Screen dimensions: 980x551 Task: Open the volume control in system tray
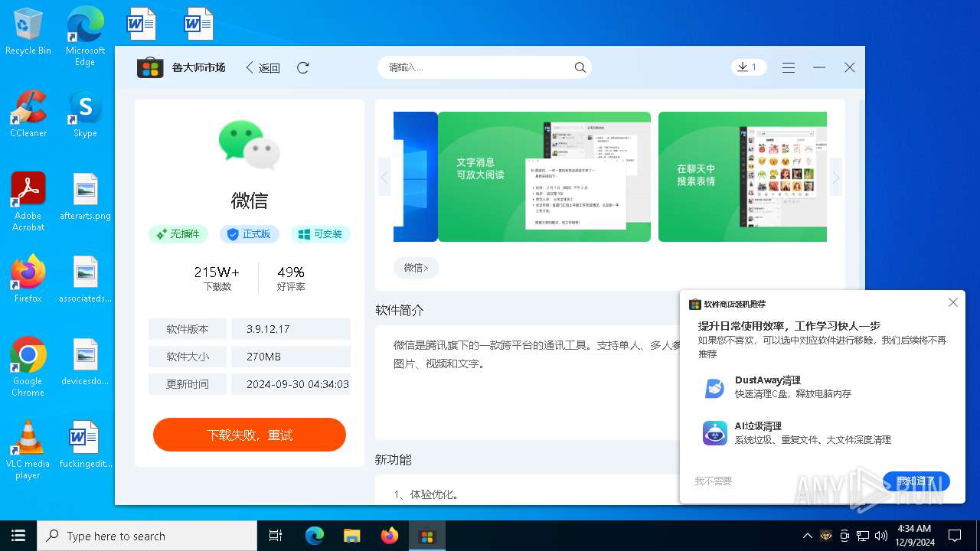881,536
